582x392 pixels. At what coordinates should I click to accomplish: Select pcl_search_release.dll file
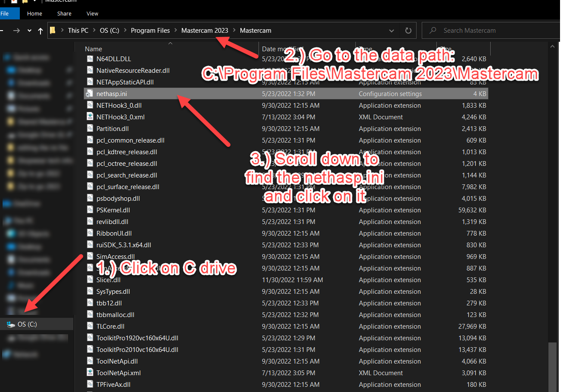coord(127,175)
